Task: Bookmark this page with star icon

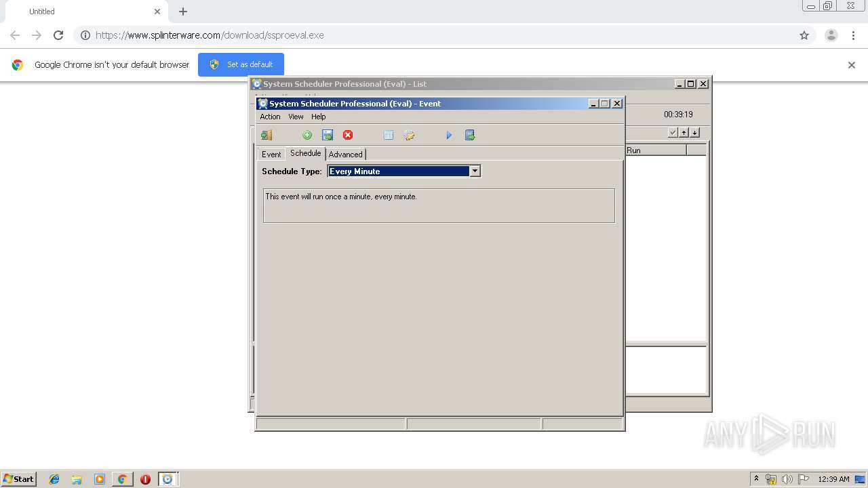Action: pyautogui.click(x=804, y=35)
